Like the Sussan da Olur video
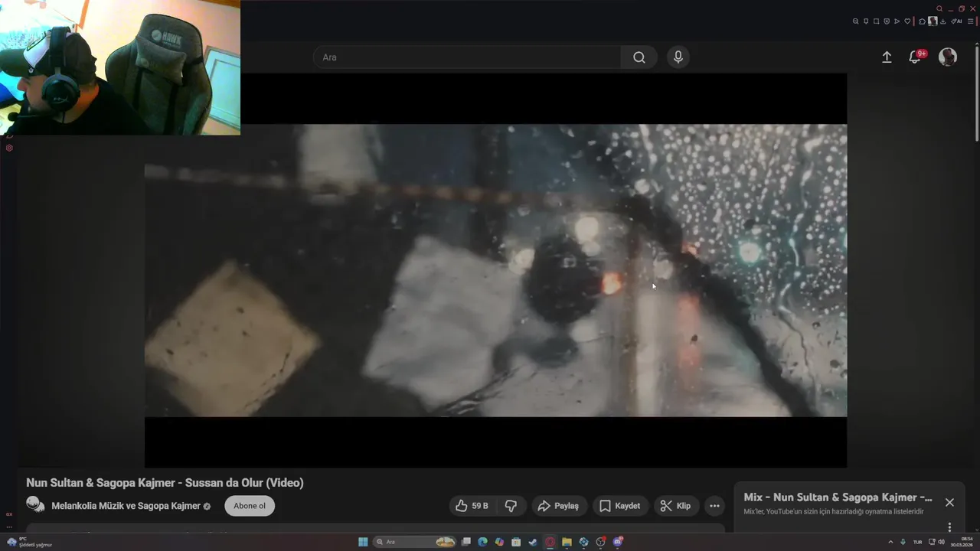The width and height of the screenshot is (980, 551). 472,506
